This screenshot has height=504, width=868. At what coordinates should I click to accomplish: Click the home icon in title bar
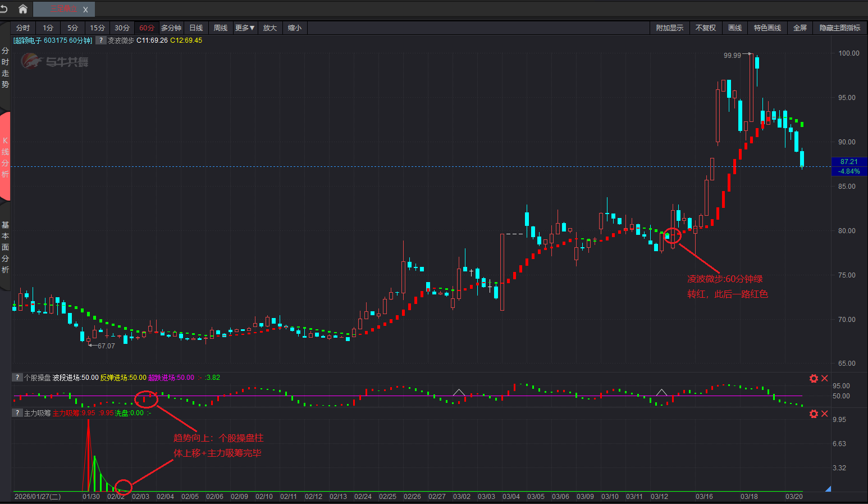tap(23, 9)
